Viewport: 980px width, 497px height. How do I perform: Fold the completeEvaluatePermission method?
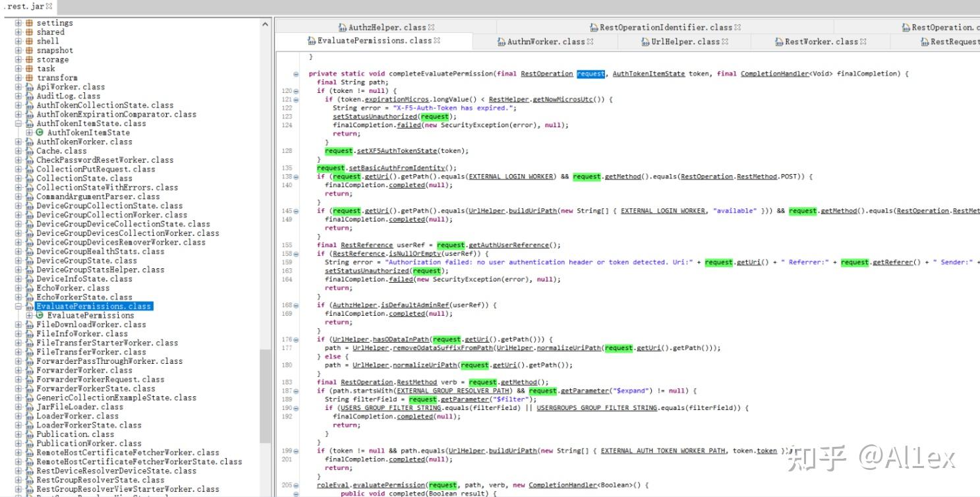(x=296, y=74)
